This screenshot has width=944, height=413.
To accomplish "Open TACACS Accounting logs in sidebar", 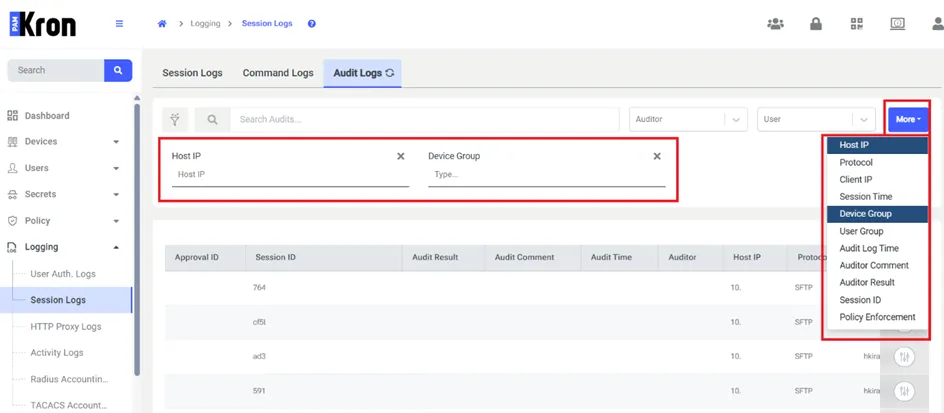I will (69, 405).
